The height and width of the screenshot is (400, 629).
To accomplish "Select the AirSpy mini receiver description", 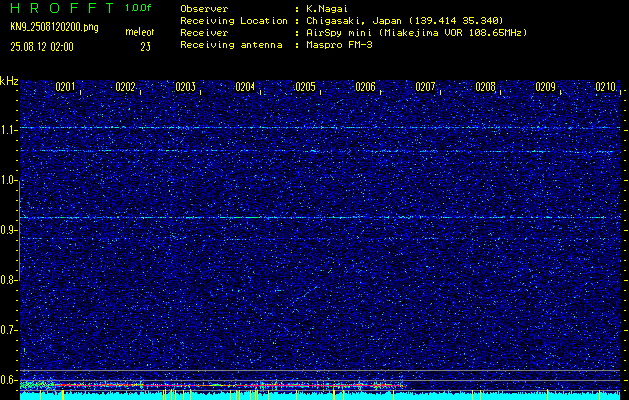I will point(417,33).
